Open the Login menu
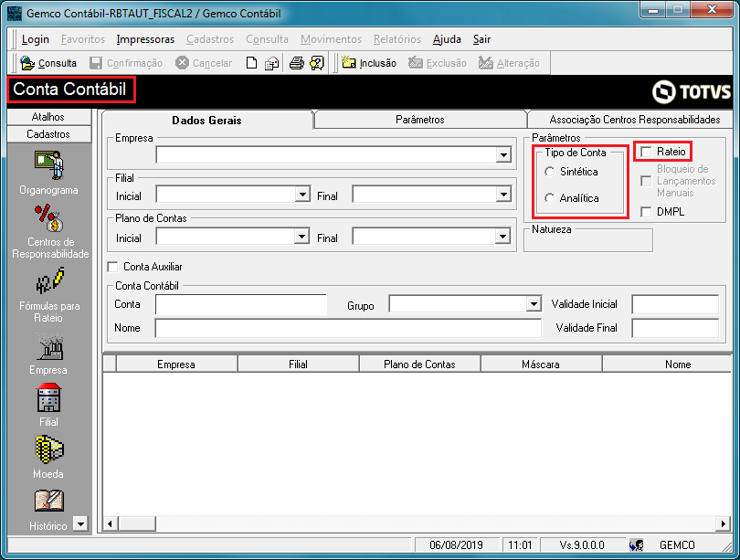The width and height of the screenshot is (740, 560). tap(36, 39)
